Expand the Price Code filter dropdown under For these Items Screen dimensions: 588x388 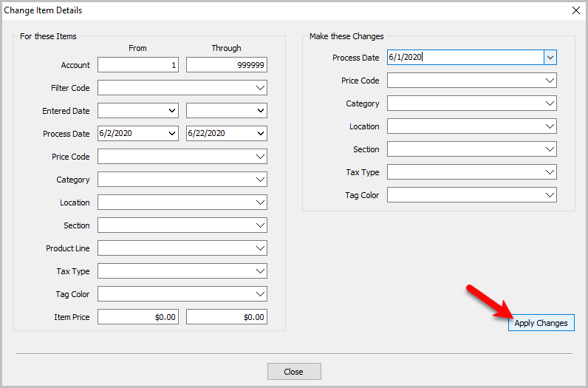(x=182, y=157)
